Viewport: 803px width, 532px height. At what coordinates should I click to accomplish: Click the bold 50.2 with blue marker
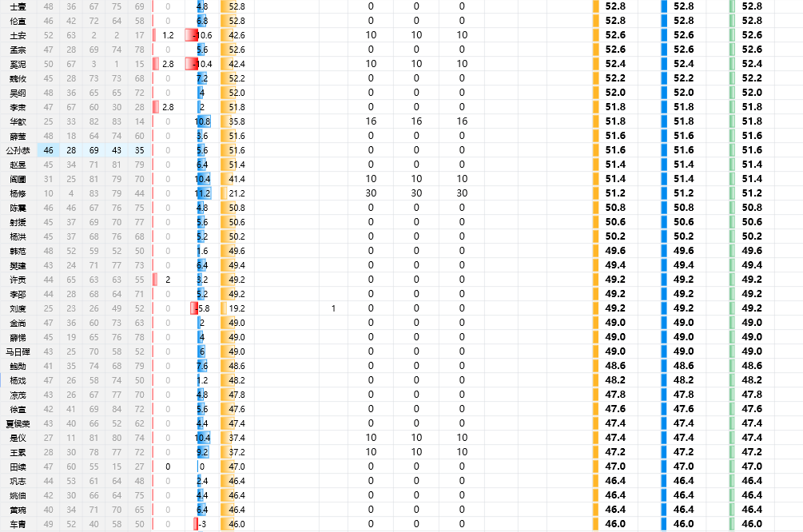[x=684, y=236]
